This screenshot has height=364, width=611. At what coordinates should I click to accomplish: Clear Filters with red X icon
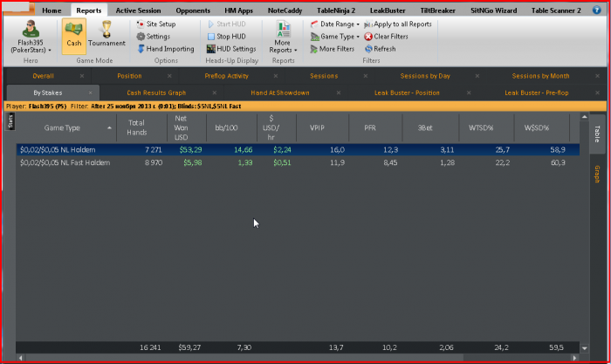click(x=386, y=37)
